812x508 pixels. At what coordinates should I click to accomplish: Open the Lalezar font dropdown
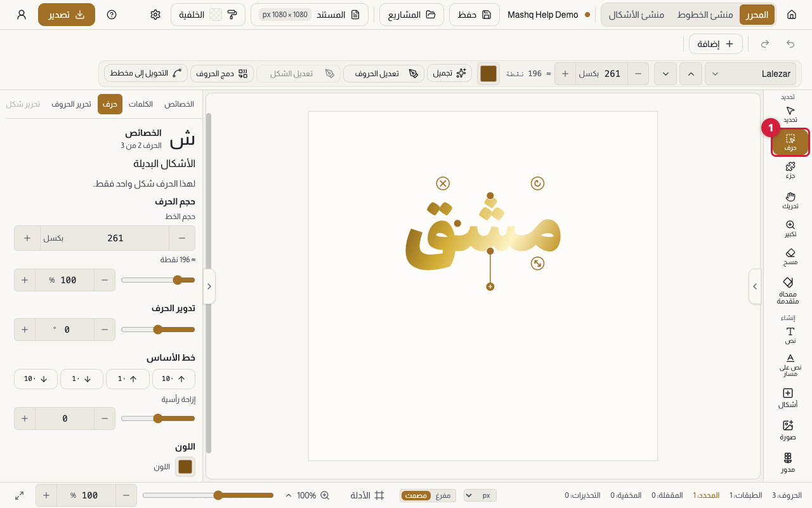pos(750,74)
